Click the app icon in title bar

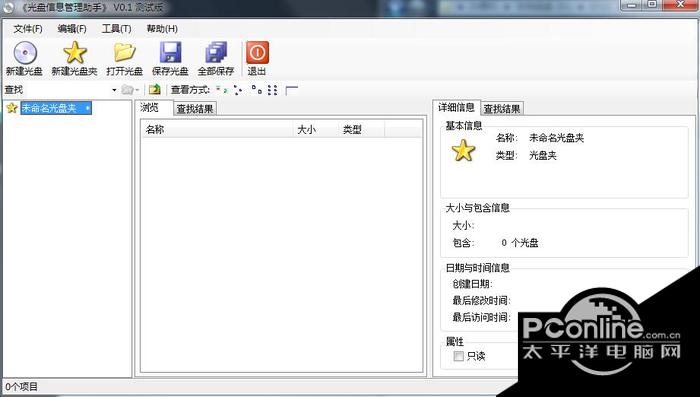[8, 8]
